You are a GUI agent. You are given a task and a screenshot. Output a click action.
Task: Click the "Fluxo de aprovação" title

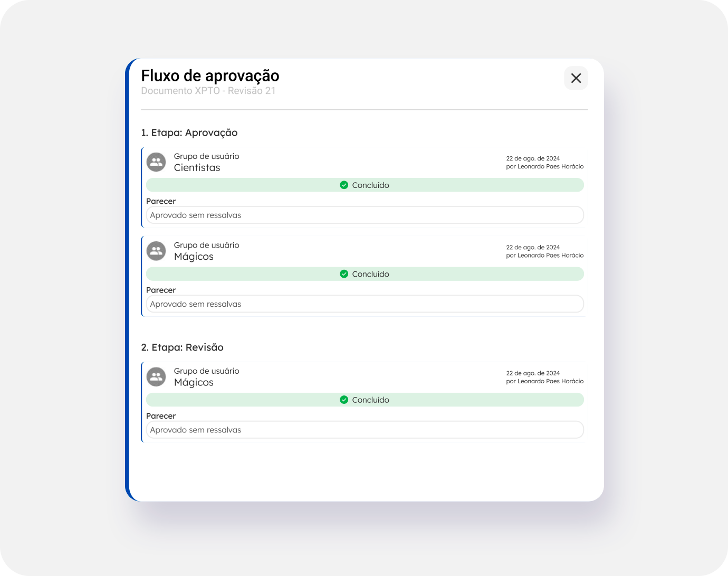click(x=210, y=76)
